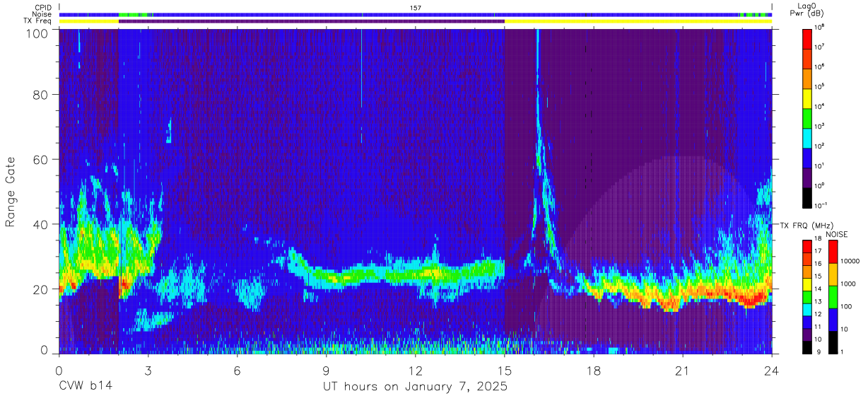Click the 'TX Freq' row label
The height and width of the screenshot is (401, 868).
click(39, 21)
